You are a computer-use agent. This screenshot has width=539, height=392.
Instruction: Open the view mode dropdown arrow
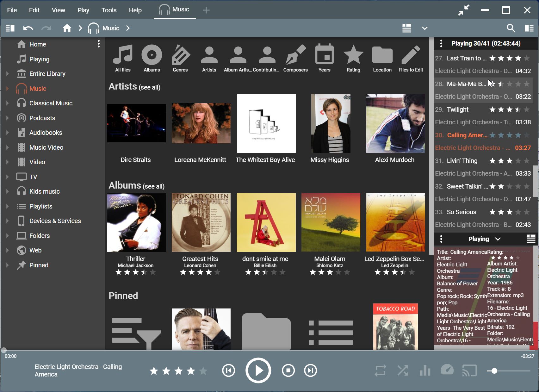point(424,28)
